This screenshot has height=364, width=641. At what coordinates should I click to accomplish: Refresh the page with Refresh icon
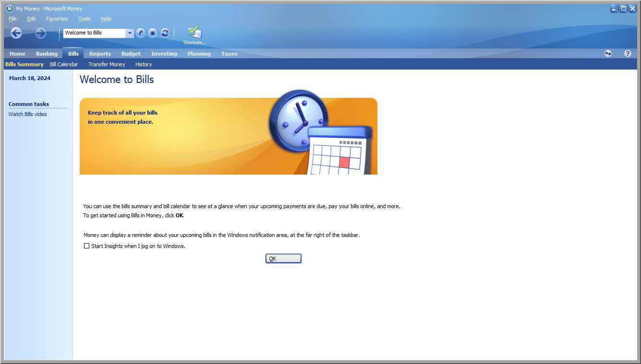point(165,33)
